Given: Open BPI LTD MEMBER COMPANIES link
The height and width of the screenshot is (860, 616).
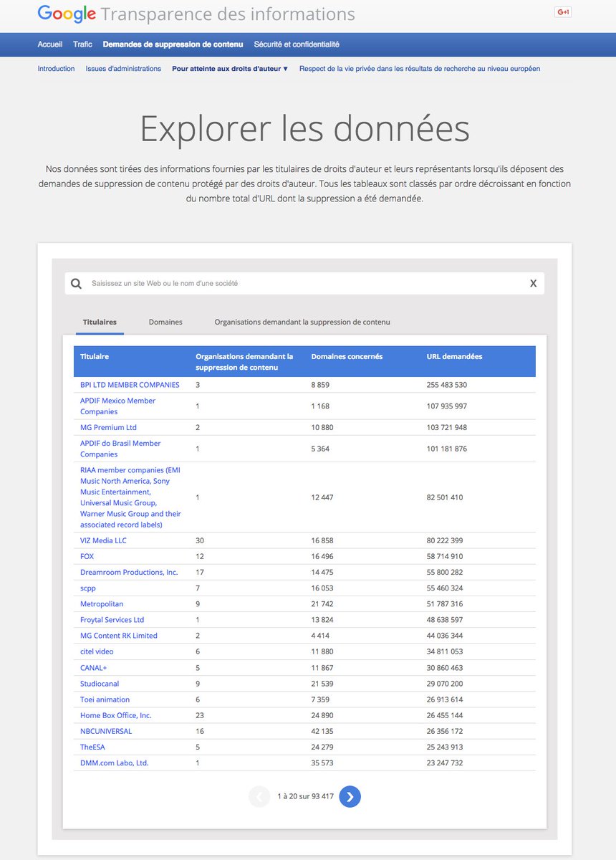Looking at the screenshot, I should click(x=130, y=385).
